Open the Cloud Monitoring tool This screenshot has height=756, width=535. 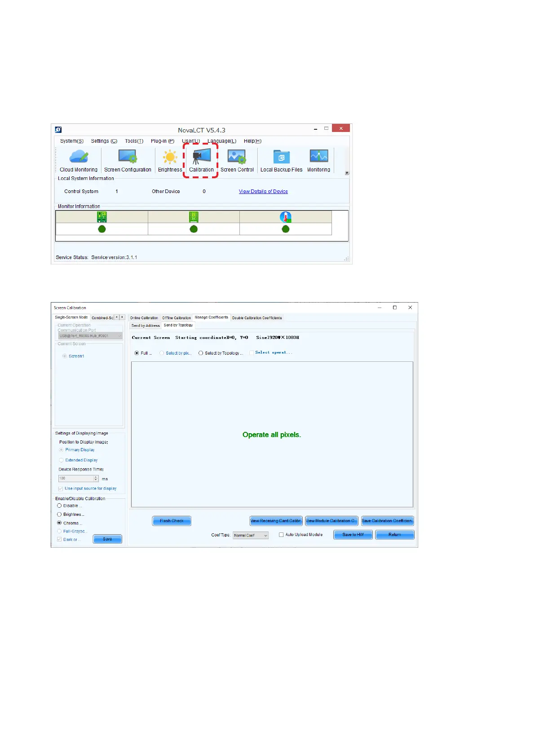(x=79, y=157)
